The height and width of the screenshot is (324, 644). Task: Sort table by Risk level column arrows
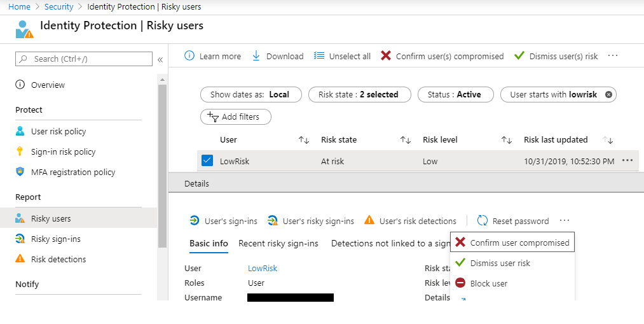click(x=507, y=140)
